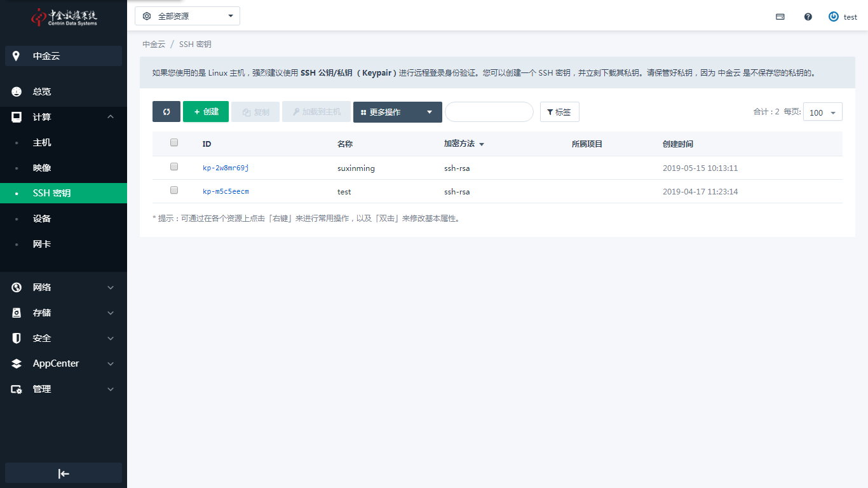Click the 复制 button
The height and width of the screenshot is (488, 868).
point(255,112)
